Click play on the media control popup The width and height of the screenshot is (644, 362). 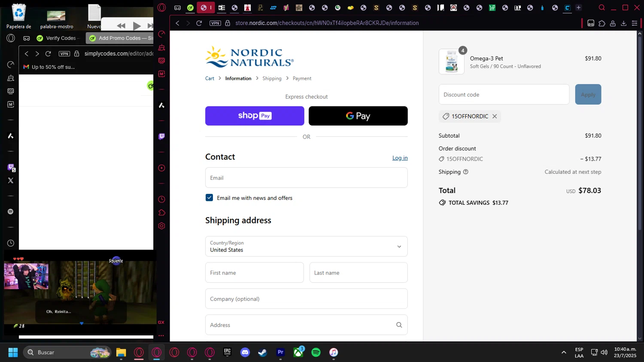click(x=137, y=26)
